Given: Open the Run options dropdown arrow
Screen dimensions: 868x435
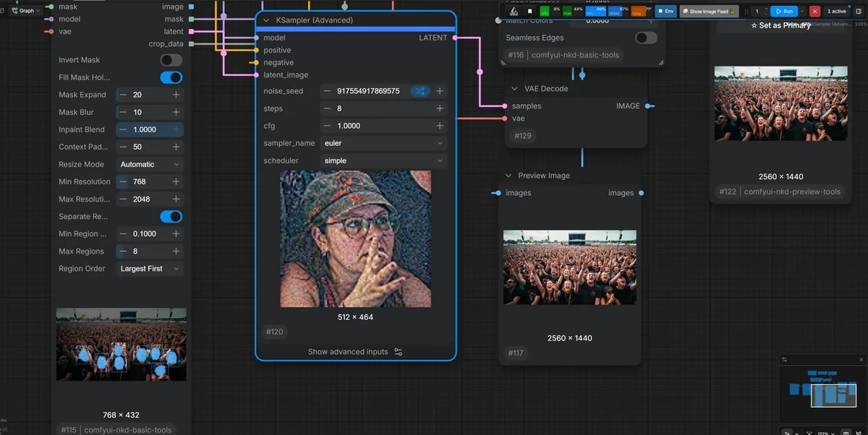Looking at the screenshot, I should pyautogui.click(x=802, y=12).
